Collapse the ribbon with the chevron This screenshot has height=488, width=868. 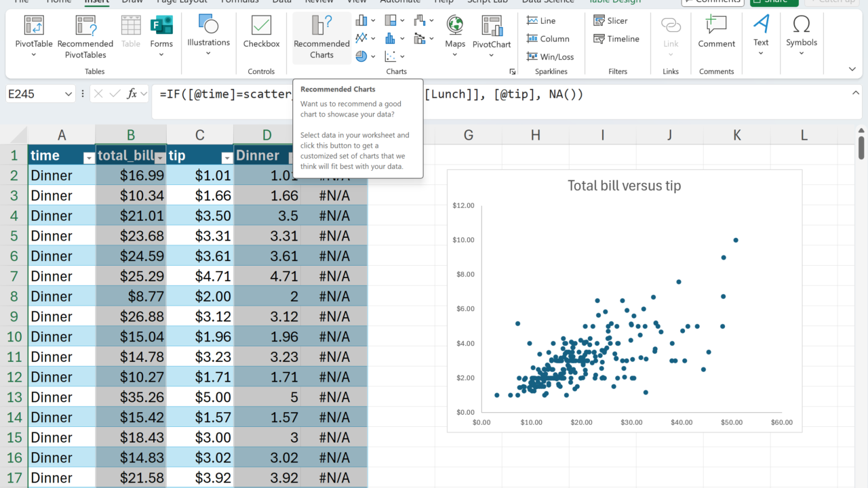pyautogui.click(x=852, y=69)
